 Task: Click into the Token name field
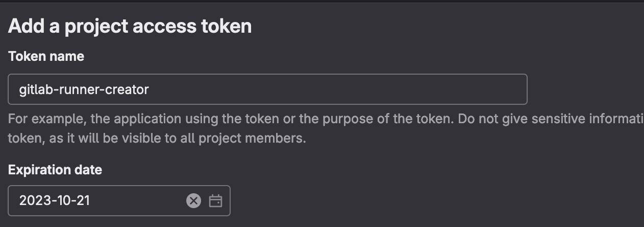point(267,89)
